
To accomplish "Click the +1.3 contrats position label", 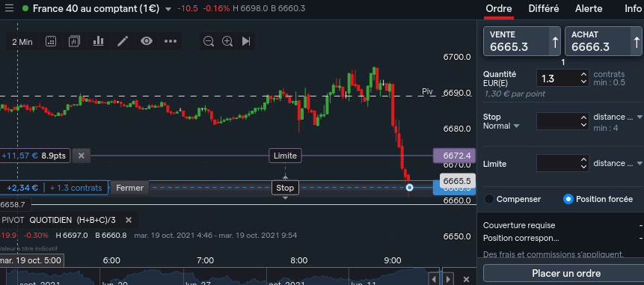I will pyautogui.click(x=76, y=188).
